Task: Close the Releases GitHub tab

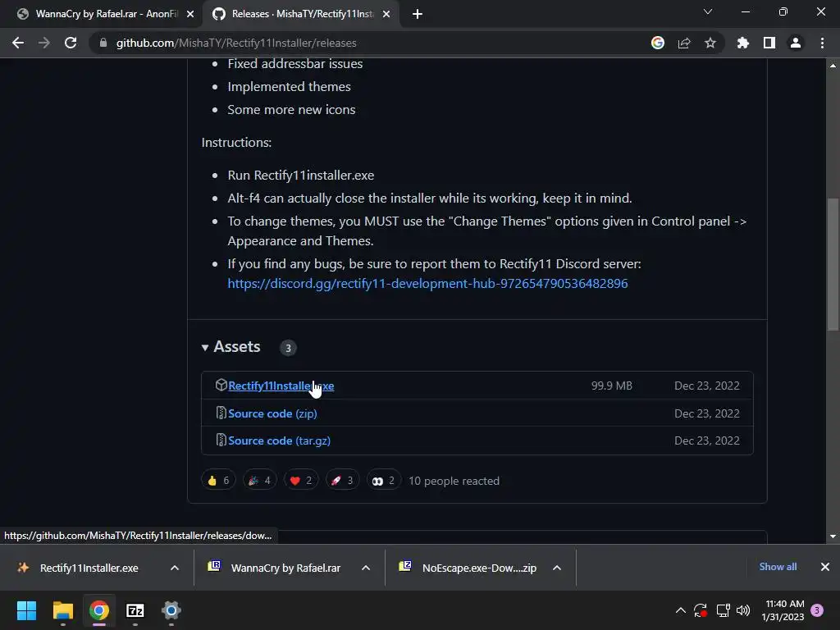Action: coord(386,15)
